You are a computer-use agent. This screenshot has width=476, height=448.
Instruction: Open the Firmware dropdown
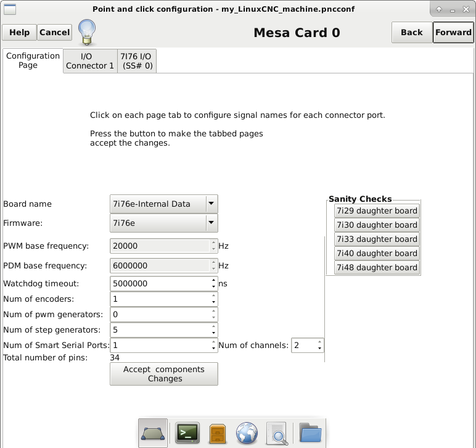[164, 223]
